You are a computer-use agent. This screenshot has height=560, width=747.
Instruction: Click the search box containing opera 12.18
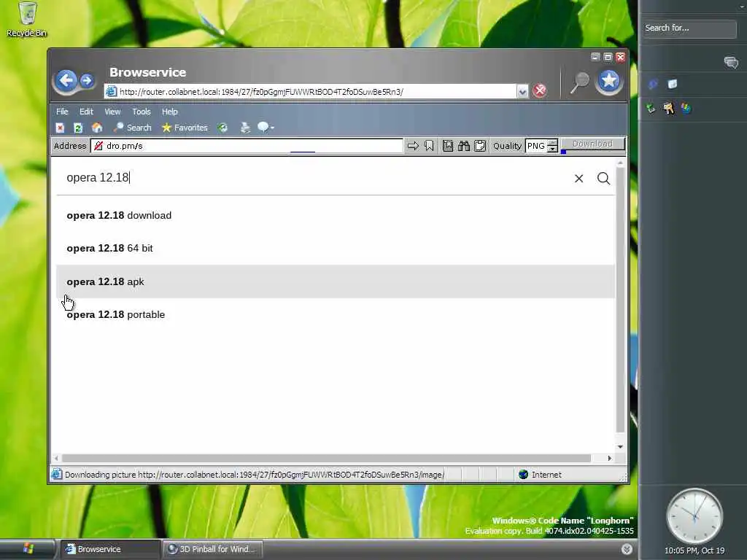314,178
